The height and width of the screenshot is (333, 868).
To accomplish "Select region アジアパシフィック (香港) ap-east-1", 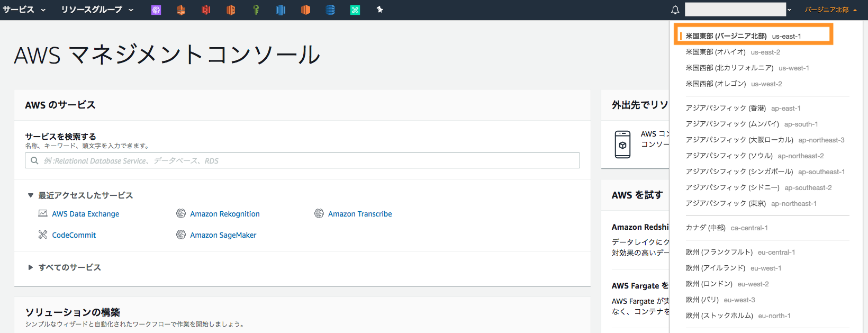I will [x=743, y=108].
